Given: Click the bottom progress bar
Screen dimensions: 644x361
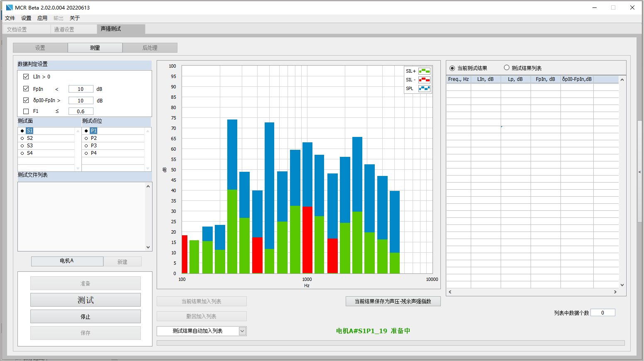Looking at the screenshot, I should point(390,343).
